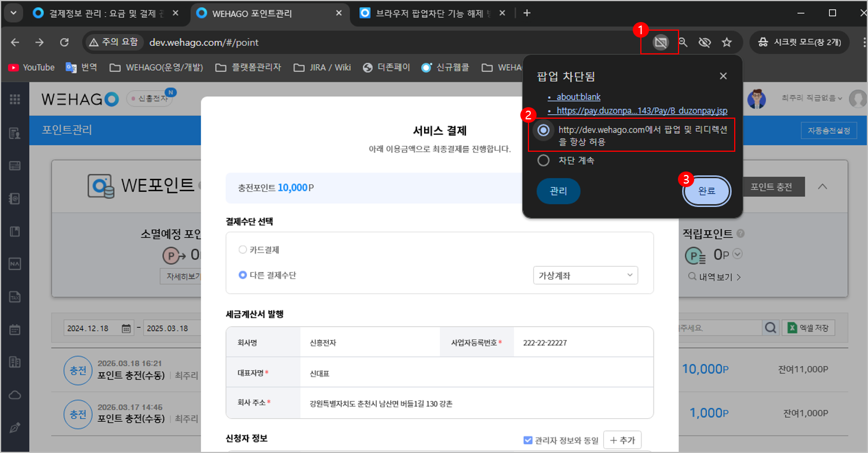Image resolution: width=868 pixels, height=453 pixels.
Task: Select always allow popups from dev.wehago.com
Action: [543, 131]
